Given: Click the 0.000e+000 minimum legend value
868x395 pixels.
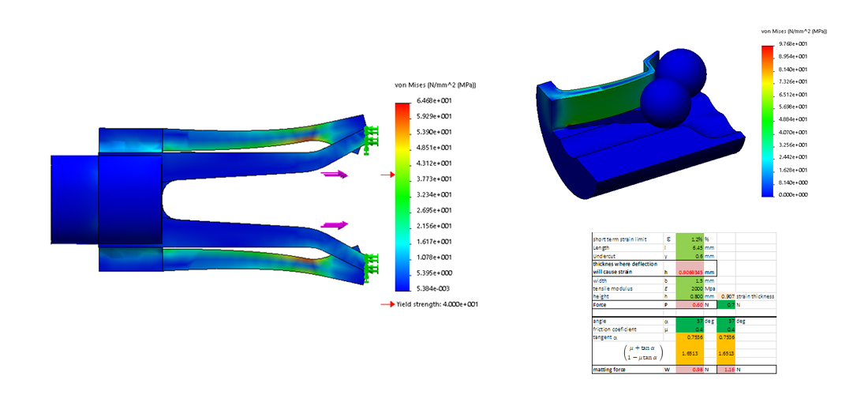Looking at the screenshot, I should tap(794, 195).
